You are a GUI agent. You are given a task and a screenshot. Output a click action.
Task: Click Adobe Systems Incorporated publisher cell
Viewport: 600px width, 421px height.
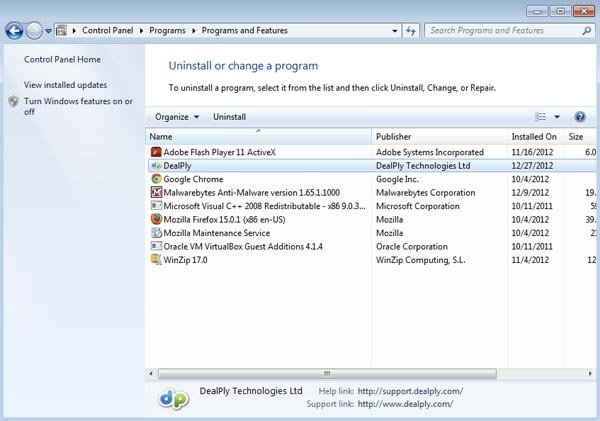tap(430, 152)
